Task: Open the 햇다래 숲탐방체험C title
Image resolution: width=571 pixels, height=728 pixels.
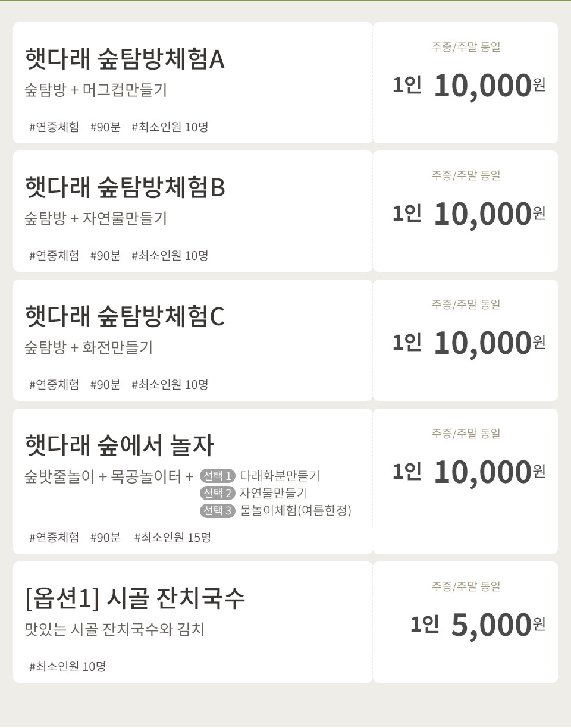Action: (x=124, y=316)
